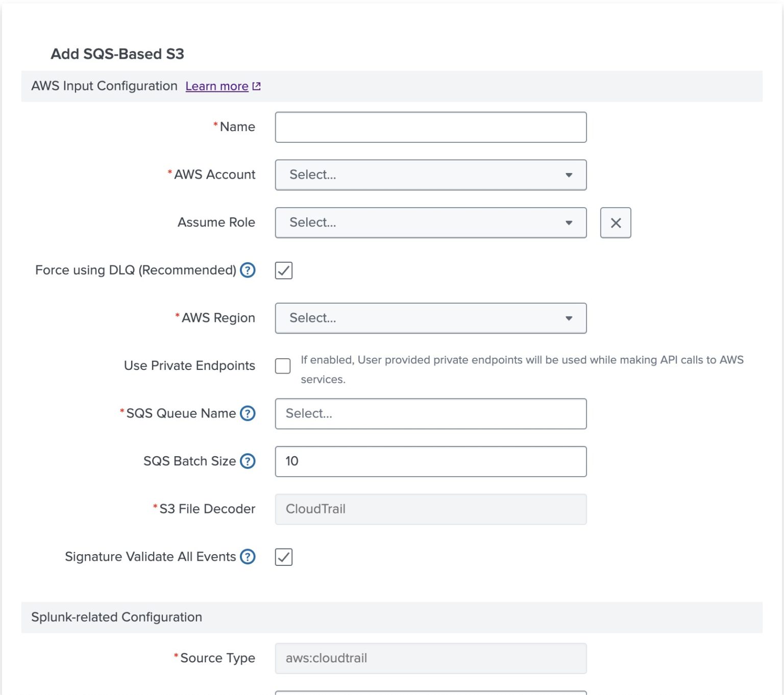Click the AWS Input Configuration section header
The image size is (784, 695).
click(105, 86)
